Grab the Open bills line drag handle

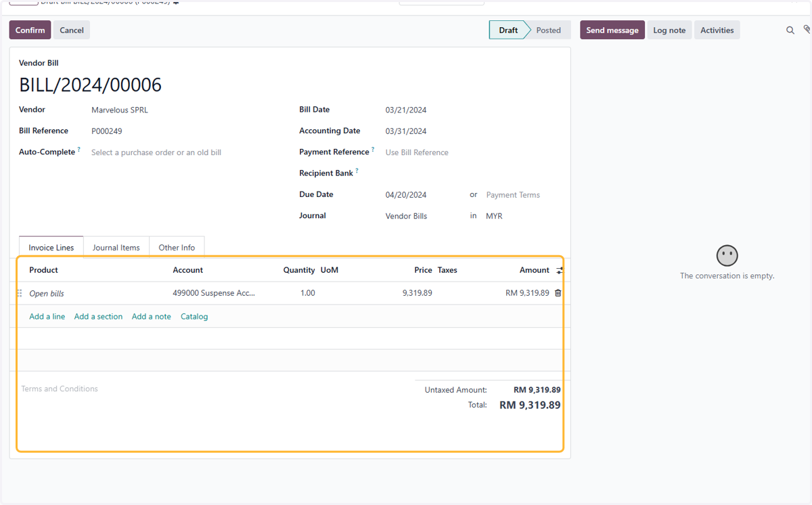pos(20,293)
